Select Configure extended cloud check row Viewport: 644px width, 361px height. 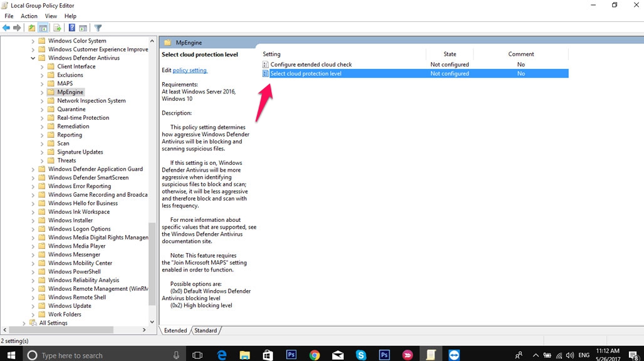[x=415, y=65]
